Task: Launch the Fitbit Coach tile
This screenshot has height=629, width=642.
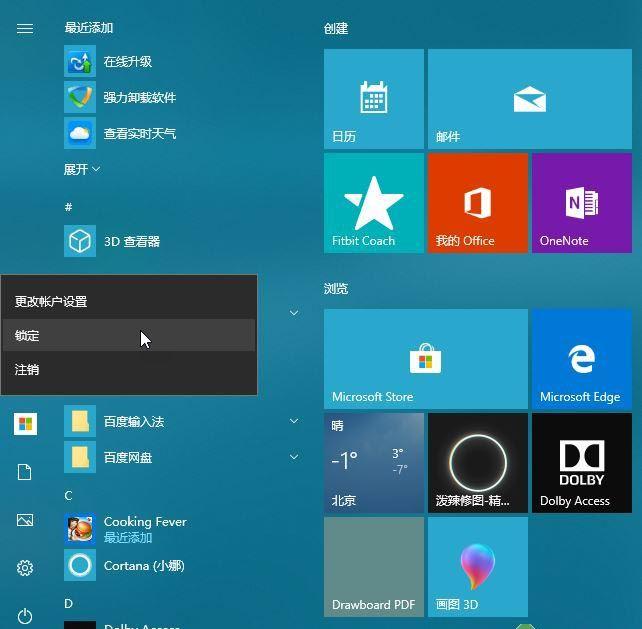Action: pyautogui.click(x=374, y=203)
